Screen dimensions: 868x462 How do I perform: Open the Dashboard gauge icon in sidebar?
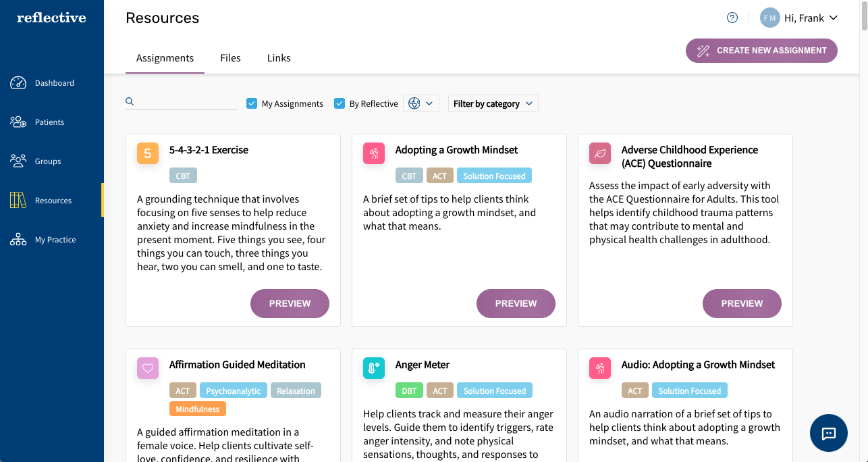tap(18, 83)
